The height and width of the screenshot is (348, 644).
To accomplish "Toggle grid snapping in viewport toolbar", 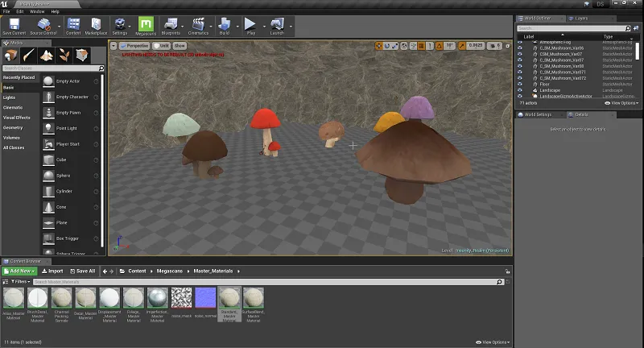I will coord(421,46).
